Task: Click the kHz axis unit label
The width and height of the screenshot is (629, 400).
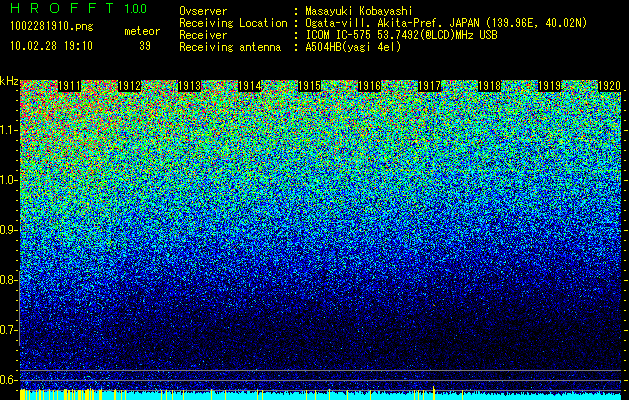Action: pos(9,81)
